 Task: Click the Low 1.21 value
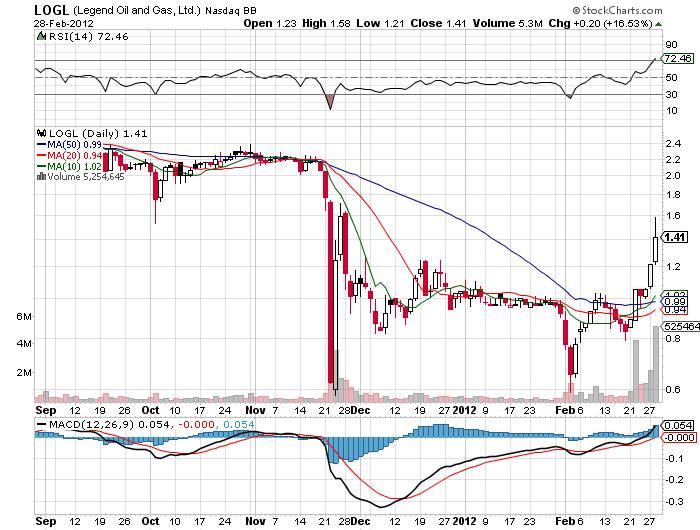[x=380, y=24]
